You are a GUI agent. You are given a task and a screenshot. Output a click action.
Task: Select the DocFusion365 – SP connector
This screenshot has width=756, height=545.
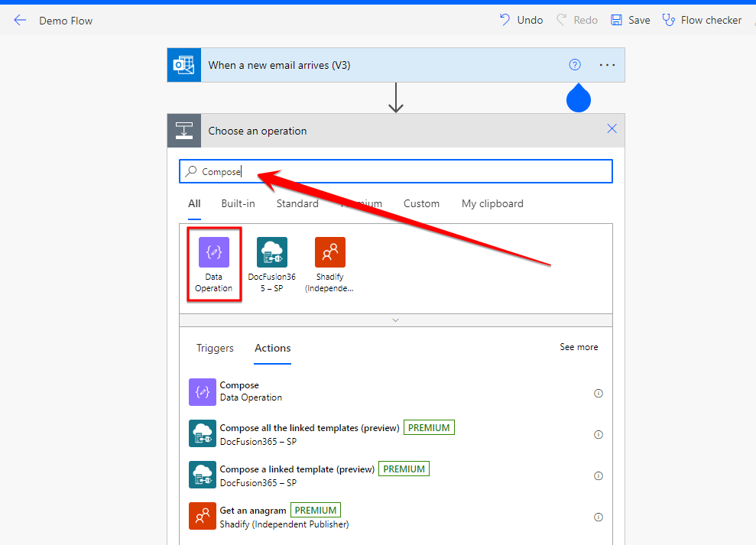(x=272, y=264)
